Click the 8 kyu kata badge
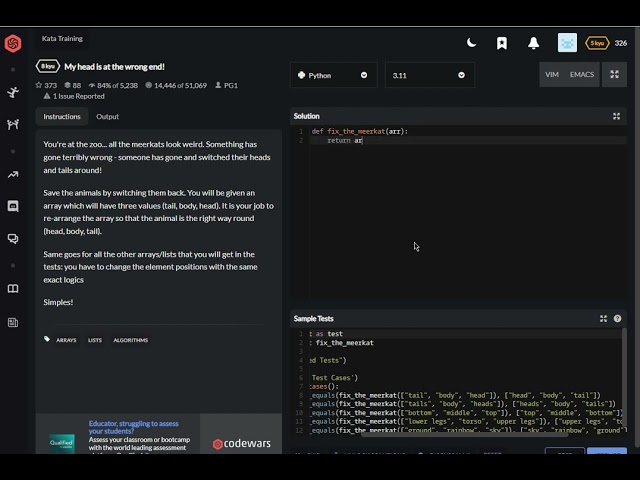The width and height of the screenshot is (640, 480). point(48,66)
